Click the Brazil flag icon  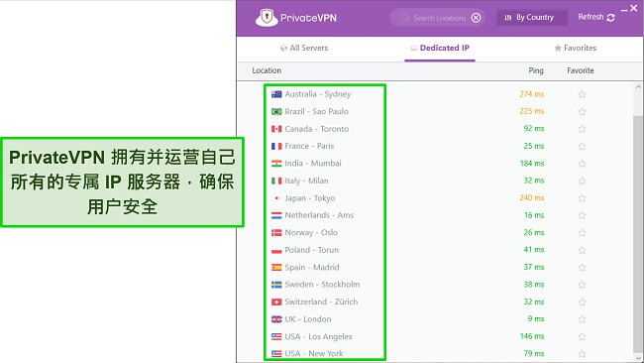pyautogui.click(x=276, y=111)
